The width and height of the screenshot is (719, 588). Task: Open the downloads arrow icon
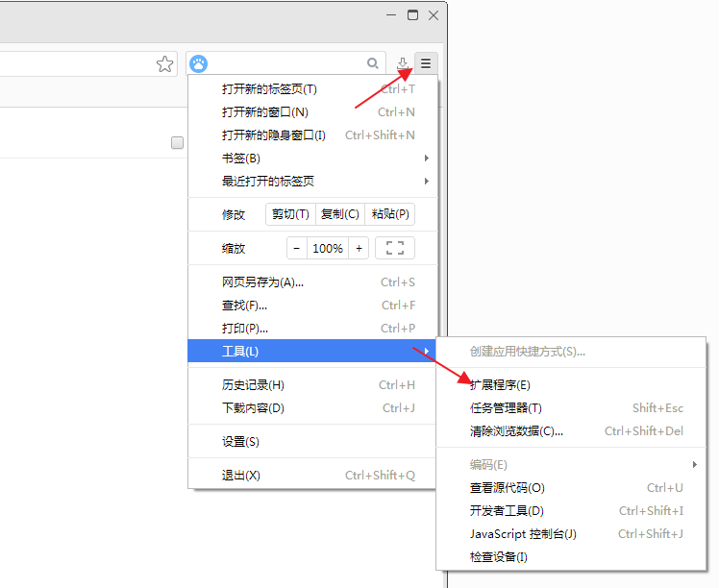tap(402, 63)
